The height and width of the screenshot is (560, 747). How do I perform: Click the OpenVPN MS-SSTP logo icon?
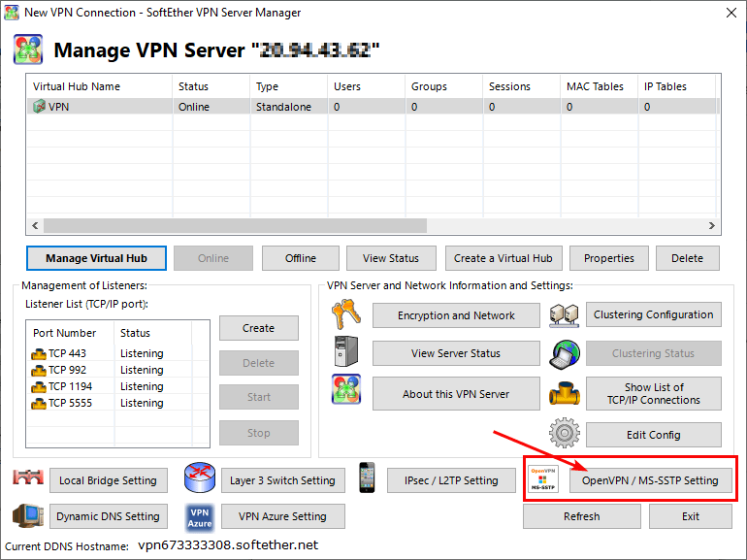(543, 479)
